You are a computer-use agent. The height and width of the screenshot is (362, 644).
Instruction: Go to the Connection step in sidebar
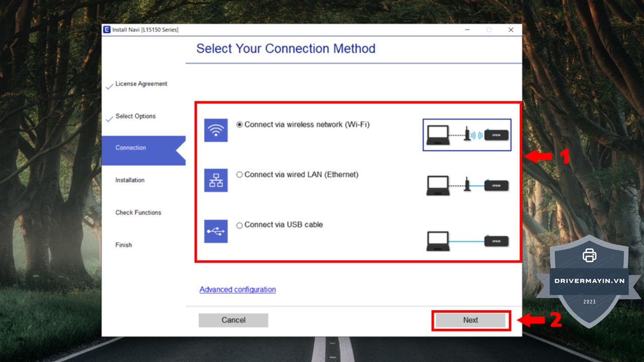coord(131,148)
